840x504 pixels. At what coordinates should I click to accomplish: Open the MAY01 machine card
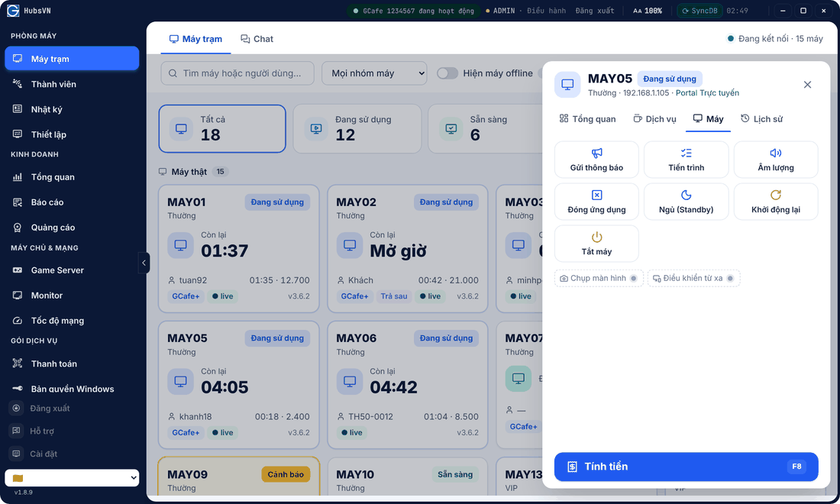239,248
